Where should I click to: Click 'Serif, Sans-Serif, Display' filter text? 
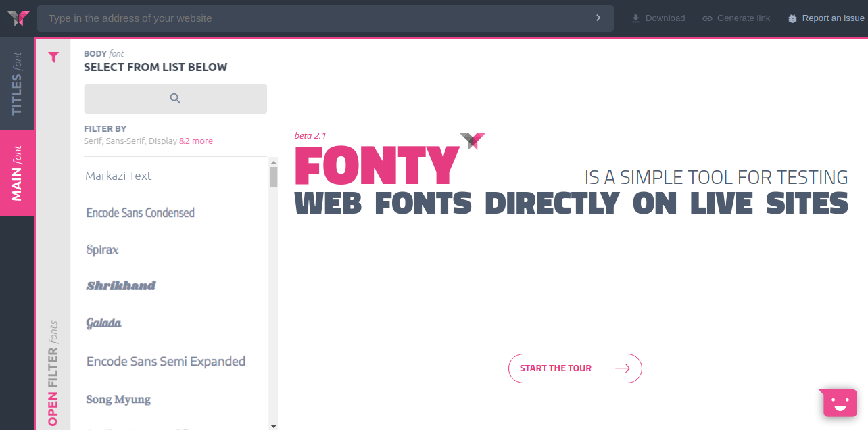click(x=130, y=141)
